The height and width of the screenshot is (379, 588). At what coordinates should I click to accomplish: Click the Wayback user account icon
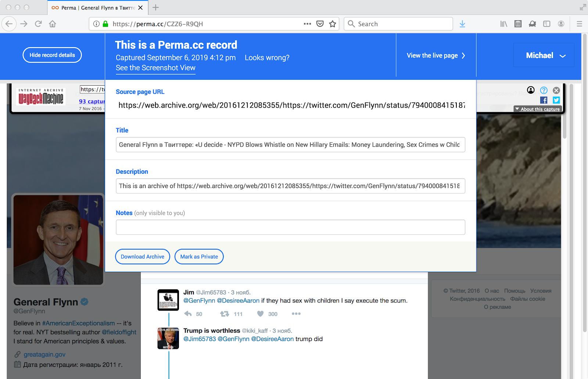tap(531, 90)
